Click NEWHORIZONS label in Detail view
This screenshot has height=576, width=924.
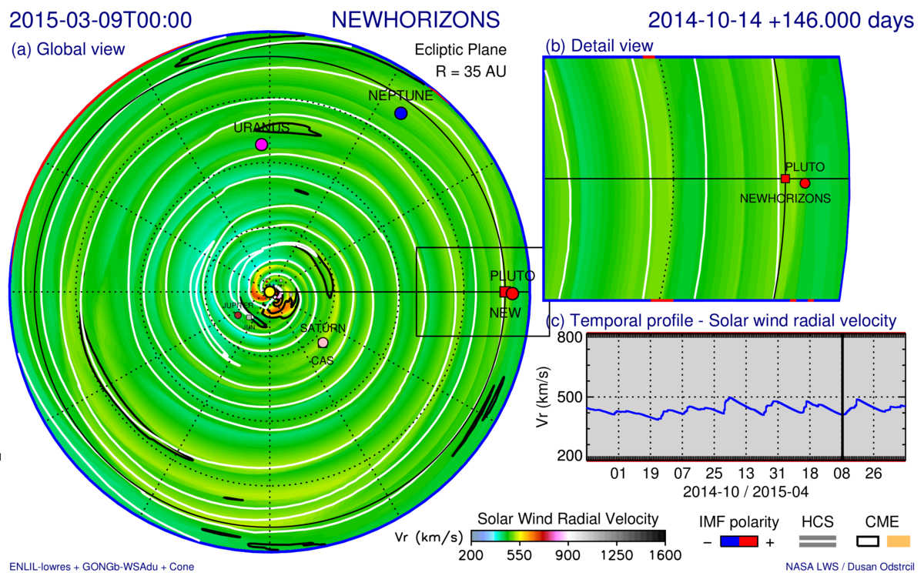click(x=785, y=198)
